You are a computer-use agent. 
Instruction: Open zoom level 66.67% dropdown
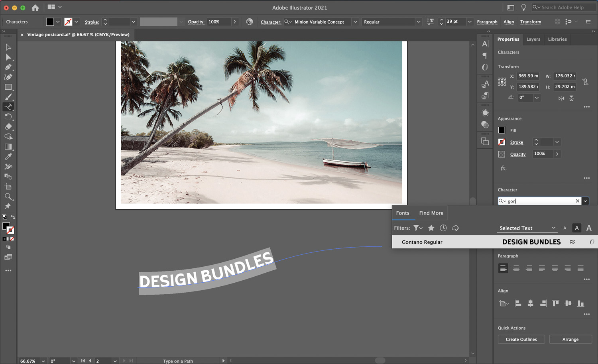coord(43,361)
